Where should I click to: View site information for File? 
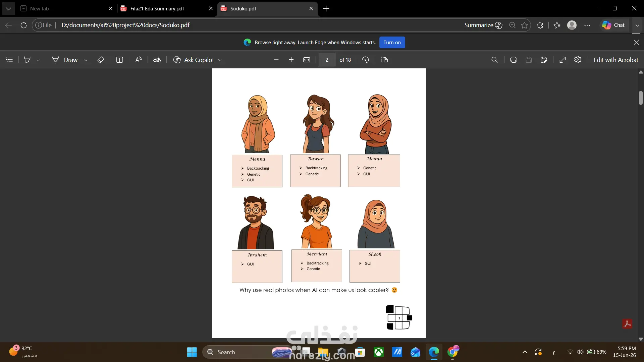point(44,25)
